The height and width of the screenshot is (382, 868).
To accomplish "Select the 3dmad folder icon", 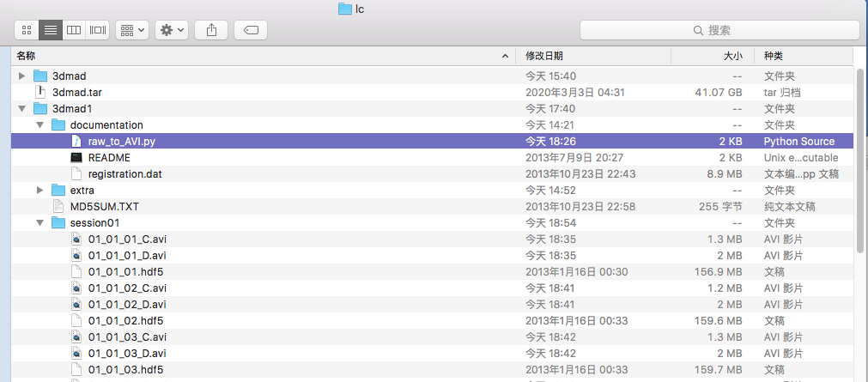I will tap(40, 76).
